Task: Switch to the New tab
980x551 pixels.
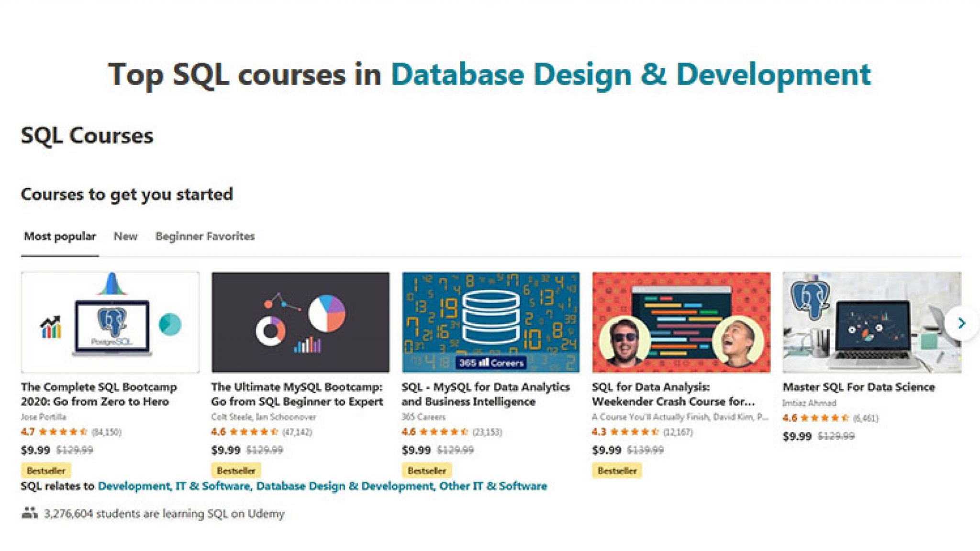Action: [125, 236]
